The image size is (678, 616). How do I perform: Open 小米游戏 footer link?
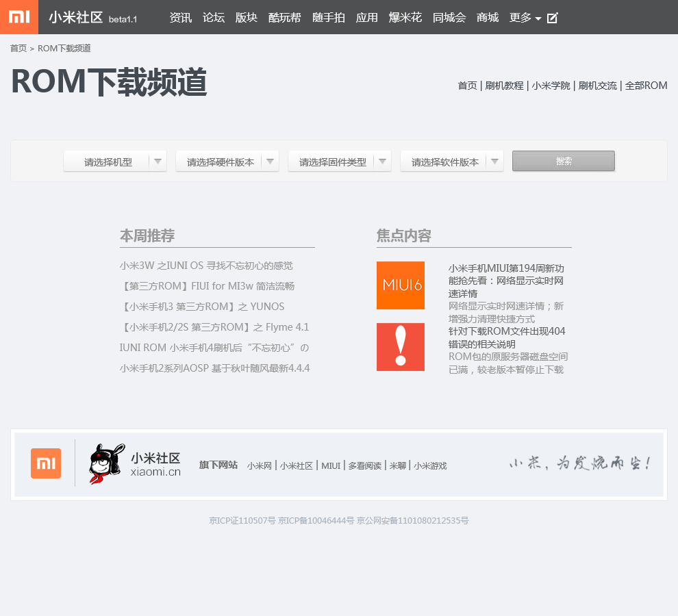(430, 466)
